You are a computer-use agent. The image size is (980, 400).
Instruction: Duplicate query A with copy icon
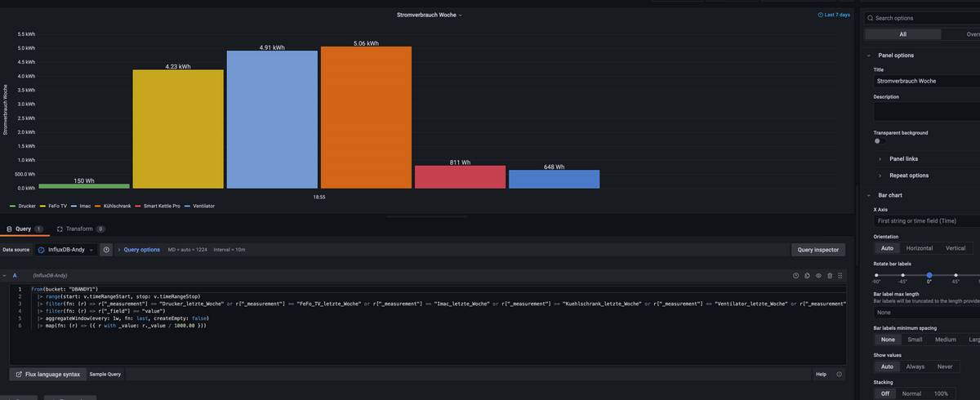tap(807, 276)
